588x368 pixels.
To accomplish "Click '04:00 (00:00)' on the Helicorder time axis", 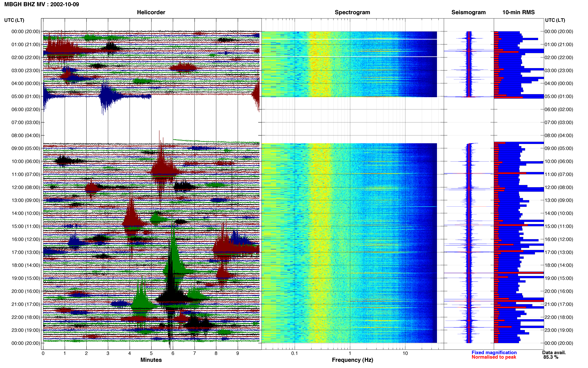I will (x=26, y=83).
